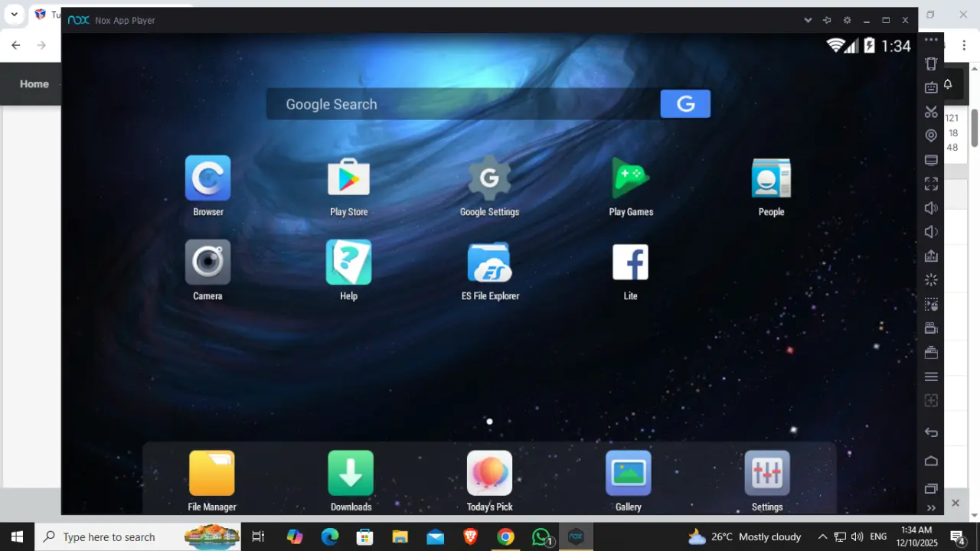Click the blue Google G button
This screenshot has height=551, width=980.
click(x=685, y=104)
